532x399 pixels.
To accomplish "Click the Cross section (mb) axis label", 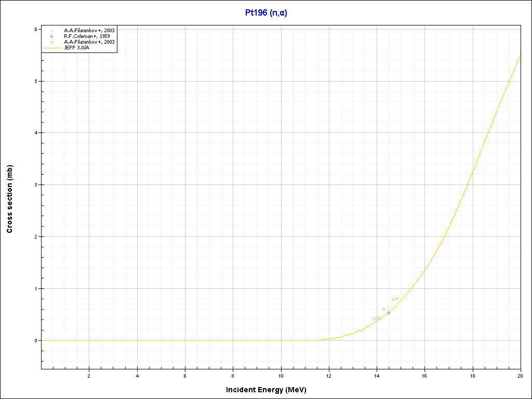I will (10, 199).
